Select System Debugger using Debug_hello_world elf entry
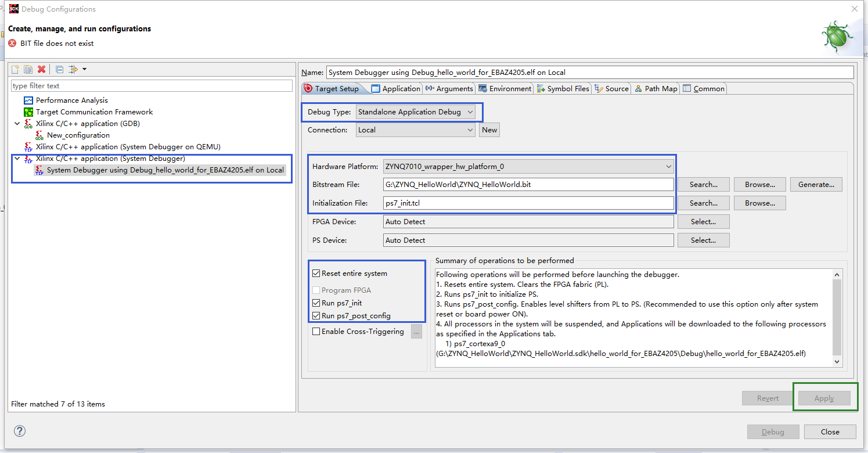The width and height of the screenshot is (868, 453). (165, 170)
